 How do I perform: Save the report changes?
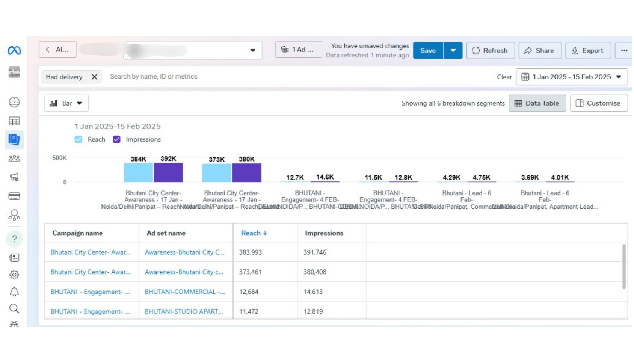428,50
